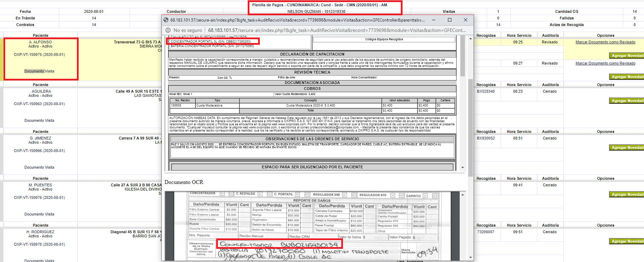Viewport: 644px width, 262px height.
Task: Click the 'Códigos Equipos Recogidos' box
Action: coord(384,39)
